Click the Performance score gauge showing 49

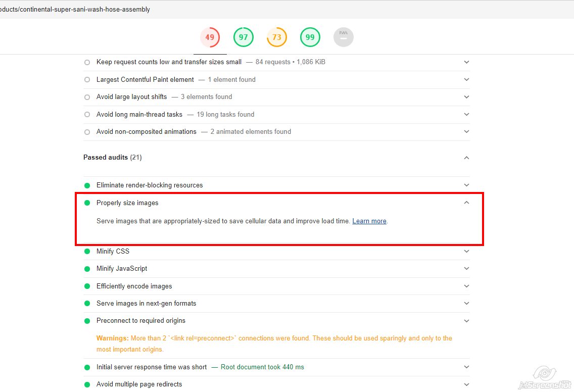[x=210, y=37]
